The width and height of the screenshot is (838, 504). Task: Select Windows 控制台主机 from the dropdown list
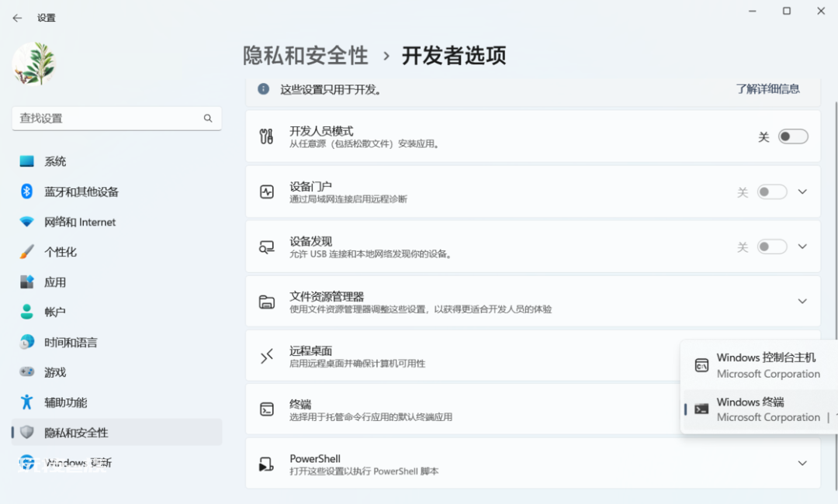pos(760,365)
